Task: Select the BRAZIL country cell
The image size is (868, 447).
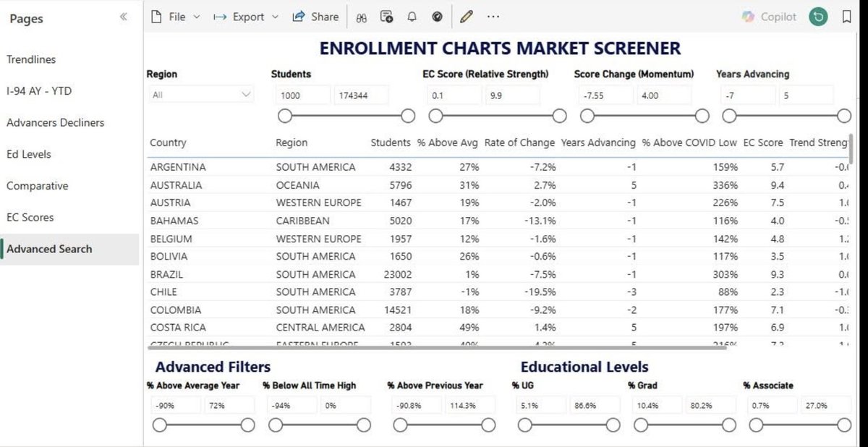Action: (x=166, y=274)
